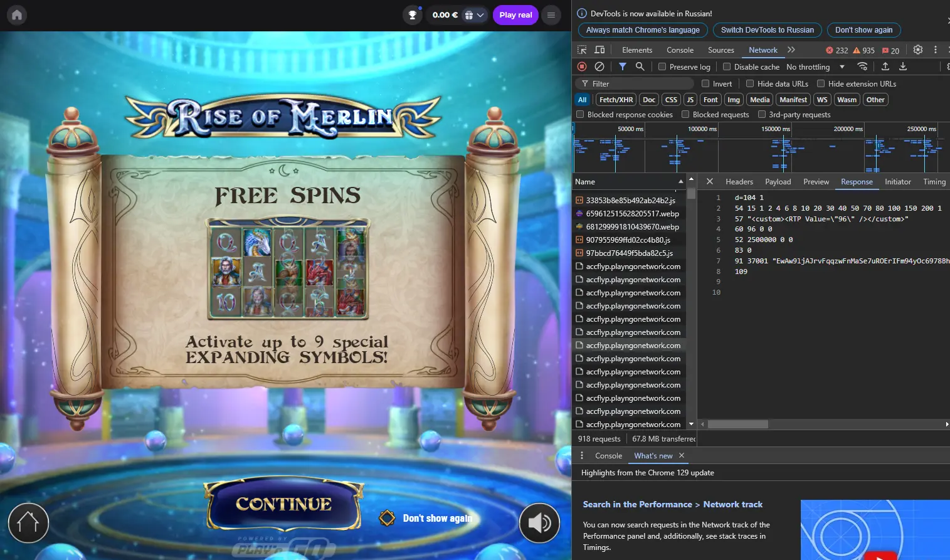
Task: Open the Headers tab
Action: 739,182
